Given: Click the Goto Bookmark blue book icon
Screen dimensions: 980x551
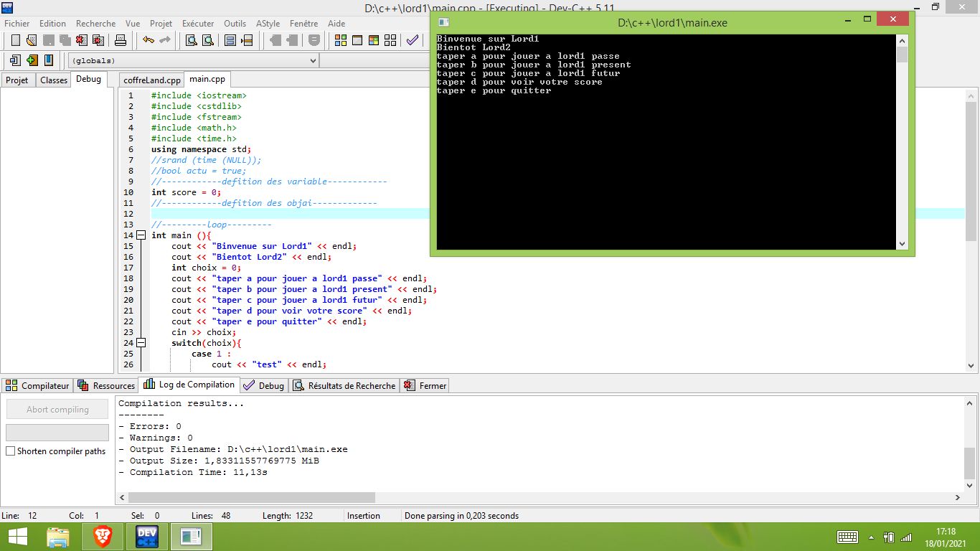Looking at the screenshot, I should (48, 60).
